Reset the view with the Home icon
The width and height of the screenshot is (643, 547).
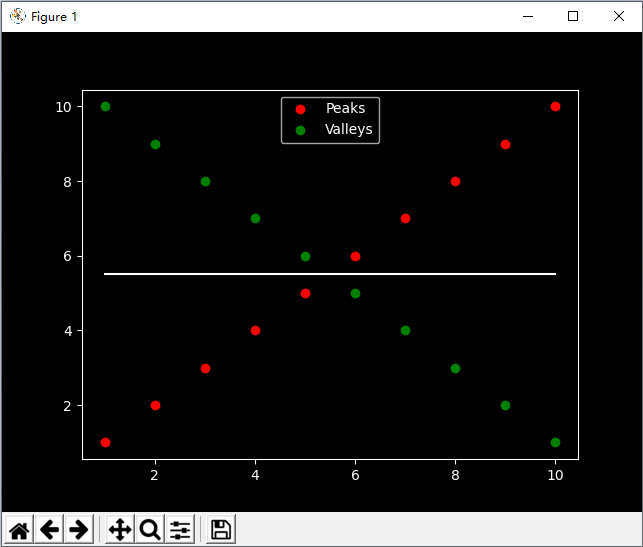tap(19, 529)
